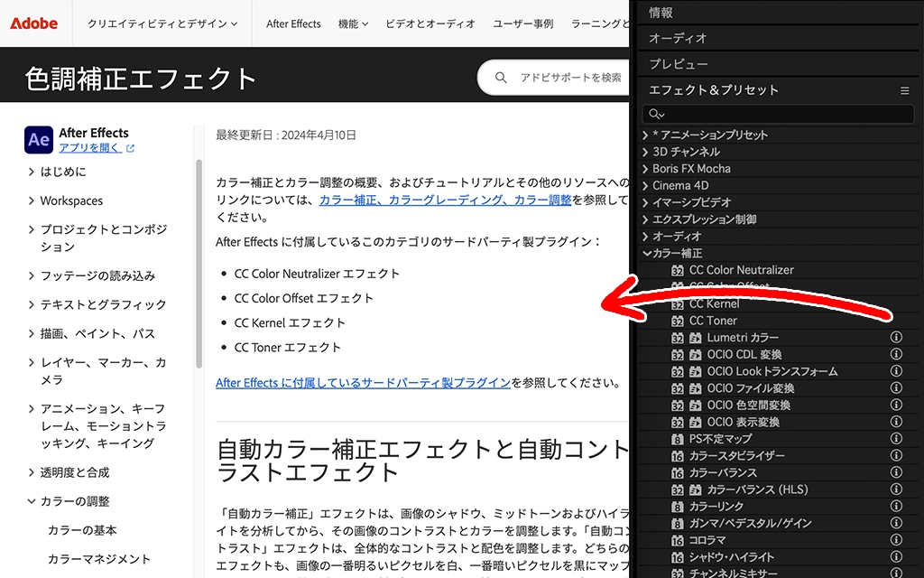Open the サードパーティ製プラグイン link
The width and height of the screenshot is (924, 578).
(363, 383)
